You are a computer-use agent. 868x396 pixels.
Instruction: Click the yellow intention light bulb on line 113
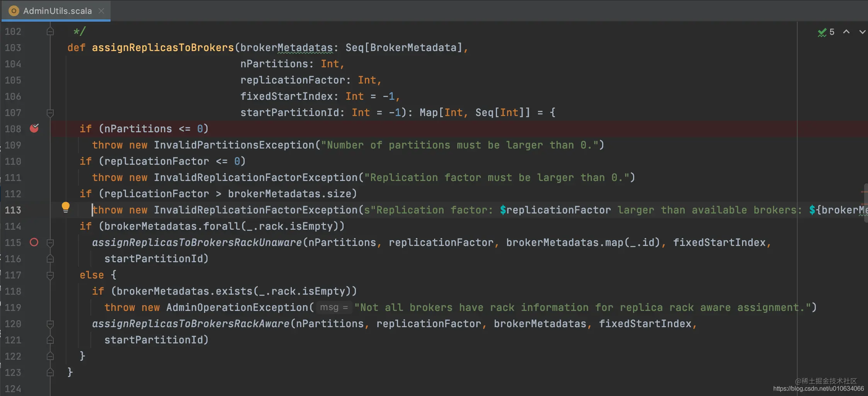pos(66,208)
